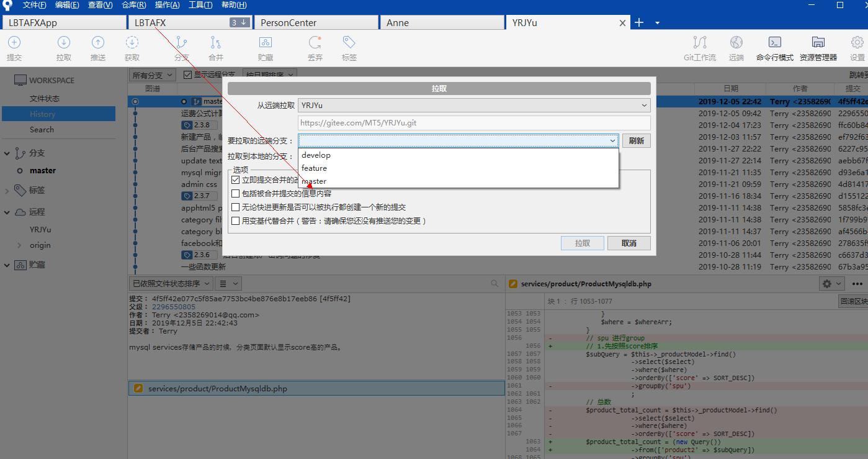Viewport: 868px width, 459px height.
Task: Open the diff settings gear dropdown
Action: (831, 283)
